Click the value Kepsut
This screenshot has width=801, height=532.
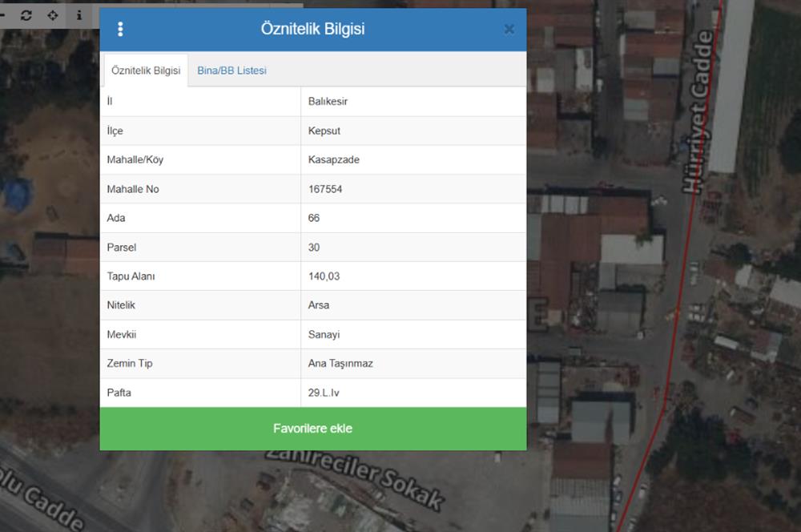pos(324,131)
